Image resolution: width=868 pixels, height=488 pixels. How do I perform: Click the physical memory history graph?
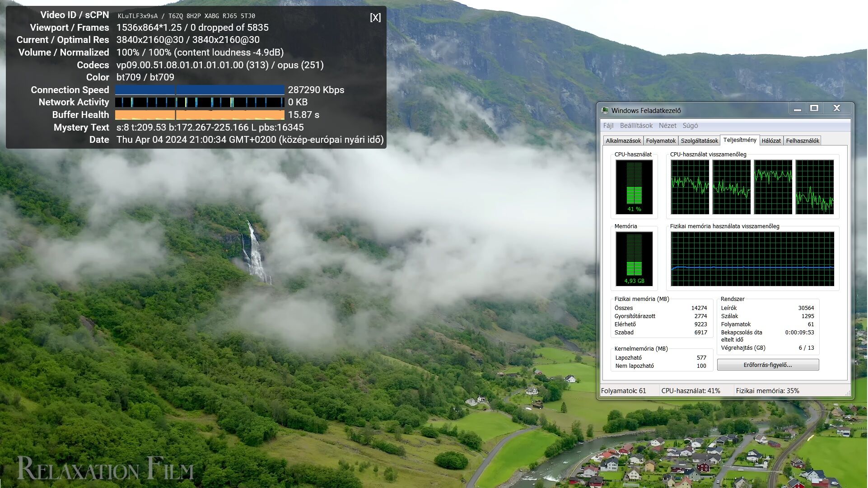coord(752,259)
